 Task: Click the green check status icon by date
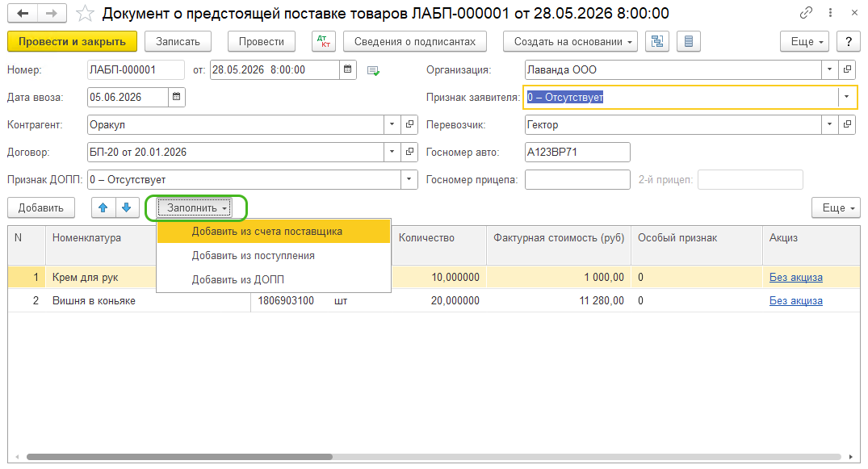(373, 71)
